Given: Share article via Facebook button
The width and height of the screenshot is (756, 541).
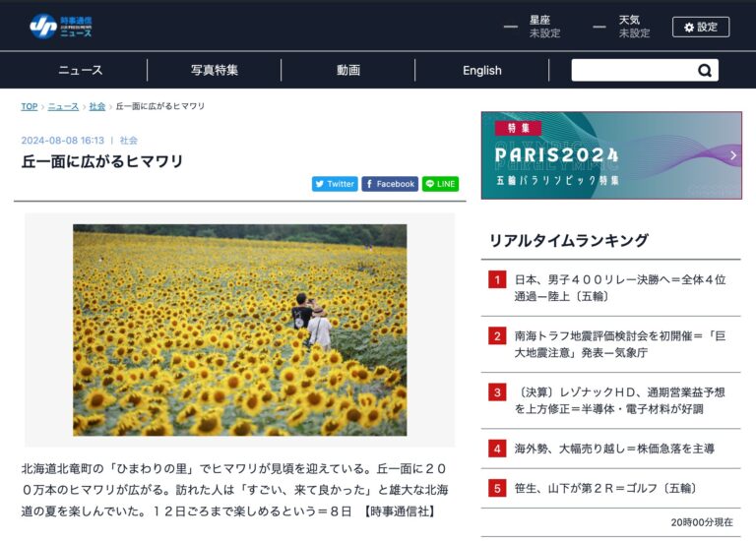Looking at the screenshot, I should pyautogui.click(x=390, y=184).
